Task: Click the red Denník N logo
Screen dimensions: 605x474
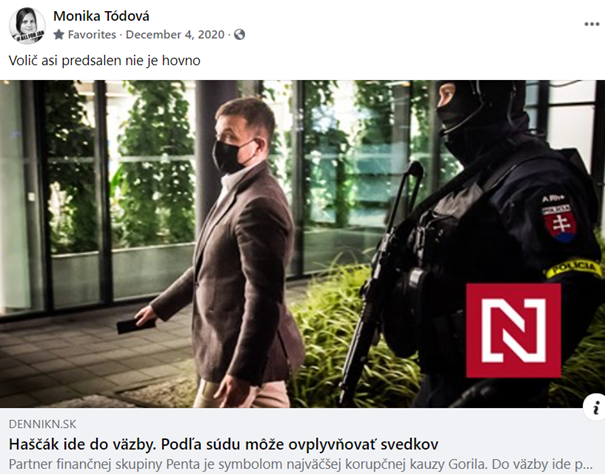Action: coord(514,330)
